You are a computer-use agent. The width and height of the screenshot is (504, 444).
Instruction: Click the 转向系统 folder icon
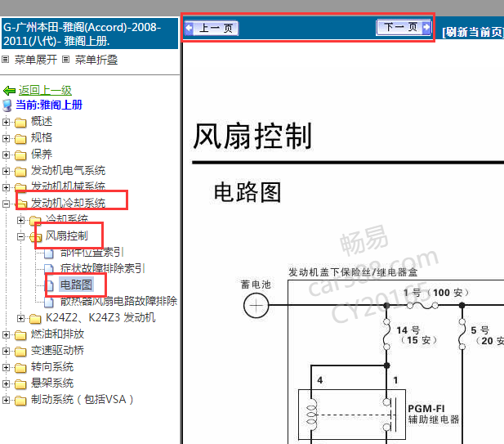[20, 368]
